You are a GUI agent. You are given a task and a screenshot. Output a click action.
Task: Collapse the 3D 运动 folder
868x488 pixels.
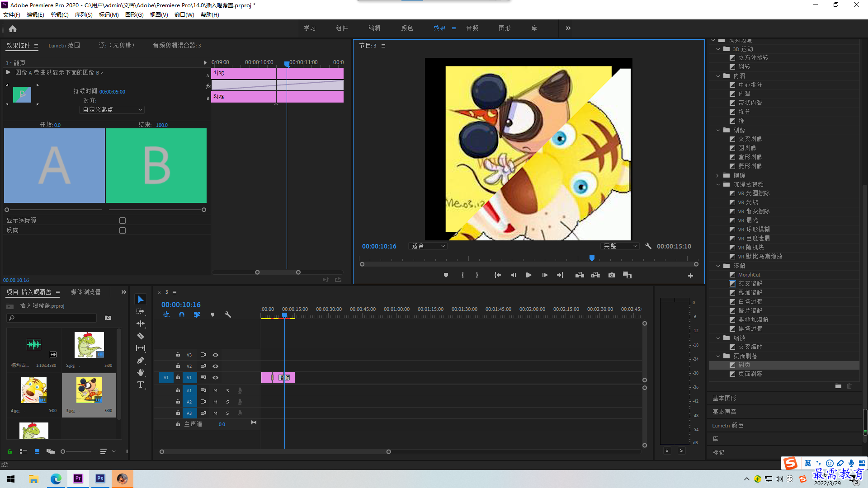718,49
